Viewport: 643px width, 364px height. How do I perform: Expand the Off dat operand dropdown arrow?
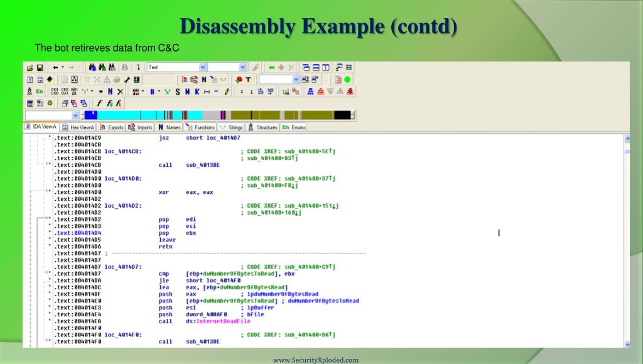click(143, 92)
